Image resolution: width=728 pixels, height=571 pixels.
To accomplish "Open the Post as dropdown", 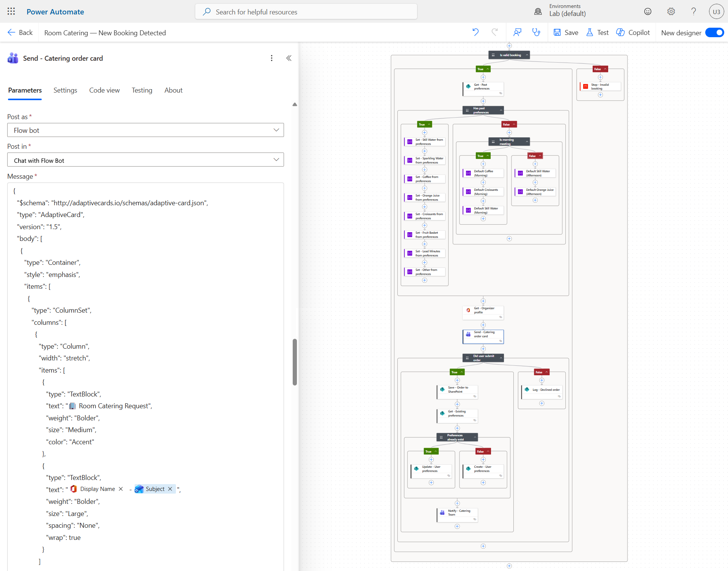I will click(146, 130).
